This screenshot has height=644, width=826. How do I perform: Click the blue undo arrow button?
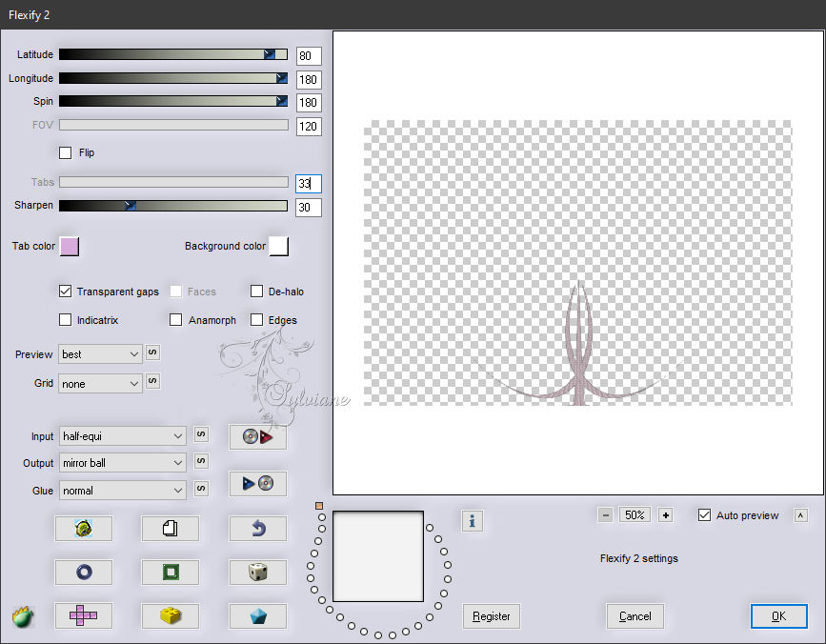pos(257,528)
